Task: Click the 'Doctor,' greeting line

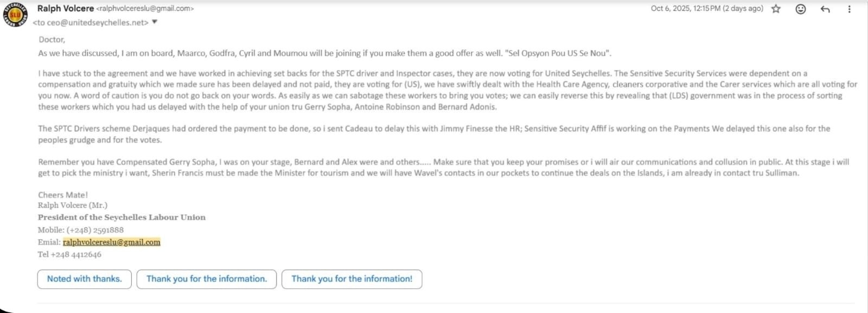Action: 52,40
